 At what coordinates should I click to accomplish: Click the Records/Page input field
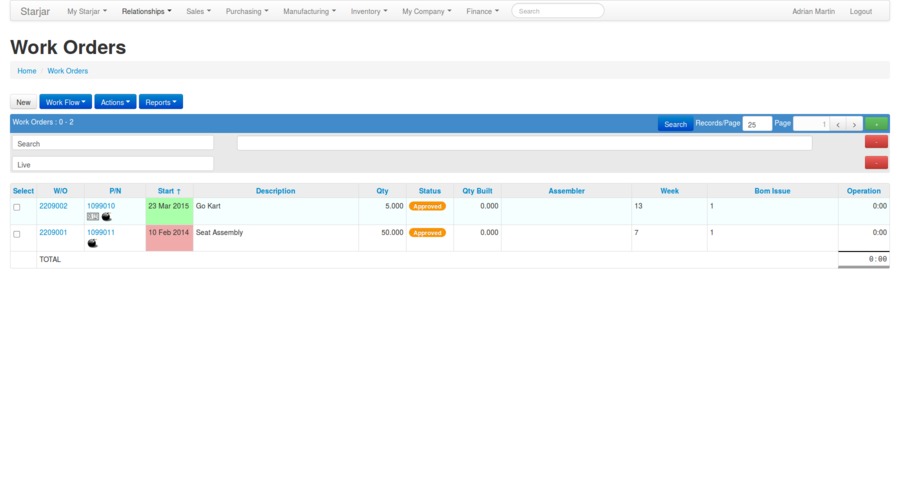pyautogui.click(x=757, y=124)
